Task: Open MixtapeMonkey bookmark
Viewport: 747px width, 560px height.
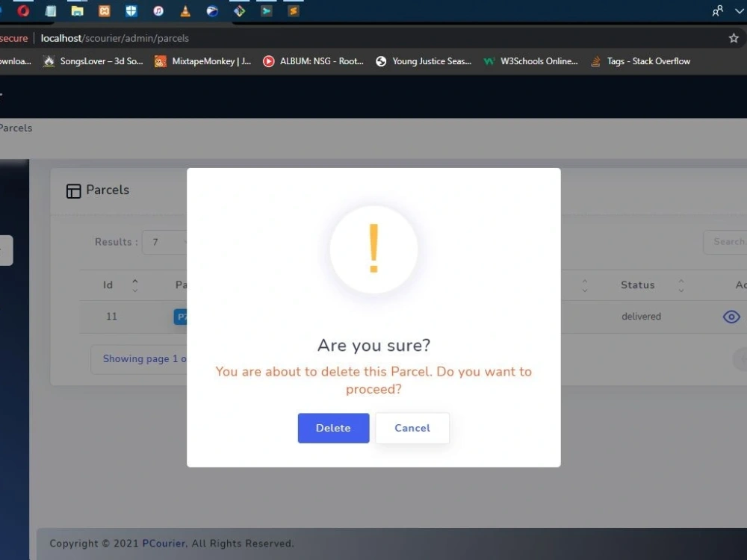Action: coord(203,61)
